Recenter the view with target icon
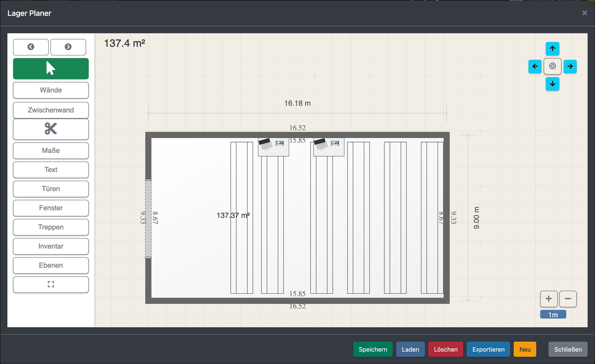Viewport: 595px width, 364px height. [x=552, y=66]
